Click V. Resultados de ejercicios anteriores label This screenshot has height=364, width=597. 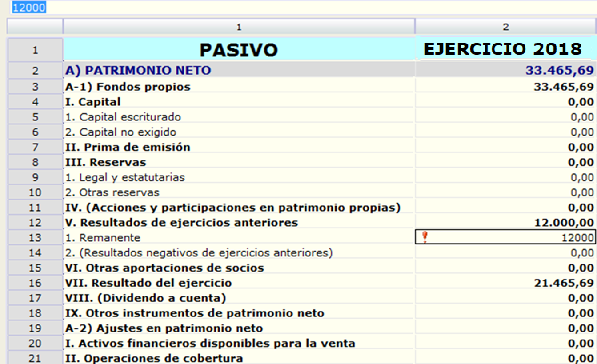[x=239, y=223]
